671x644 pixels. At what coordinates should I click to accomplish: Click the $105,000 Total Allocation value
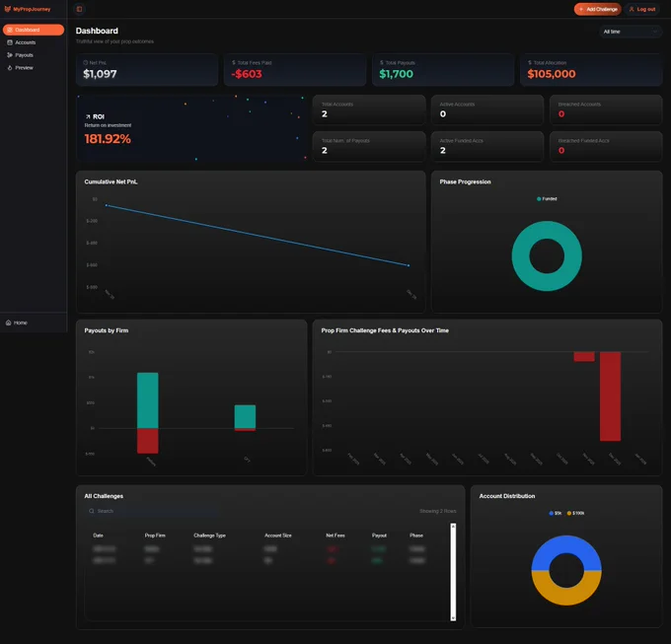(x=552, y=74)
